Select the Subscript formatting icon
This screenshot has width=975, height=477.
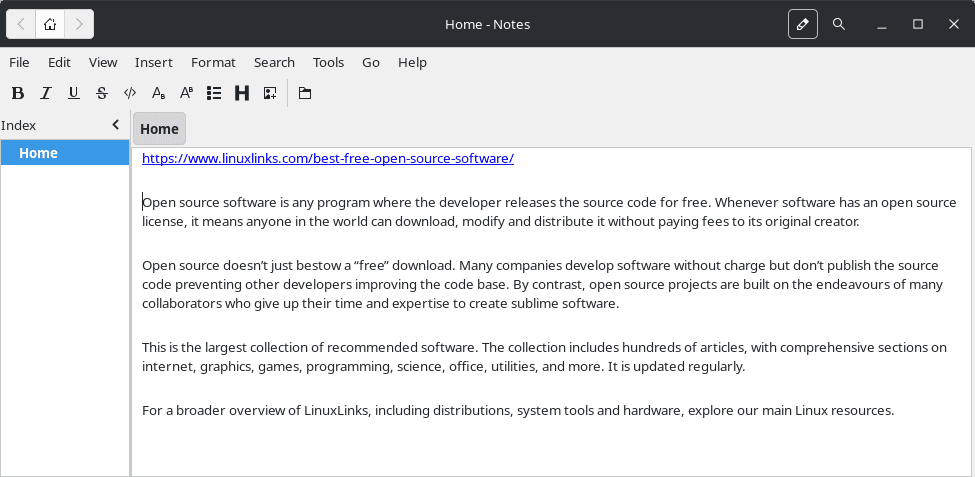coord(159,93)
